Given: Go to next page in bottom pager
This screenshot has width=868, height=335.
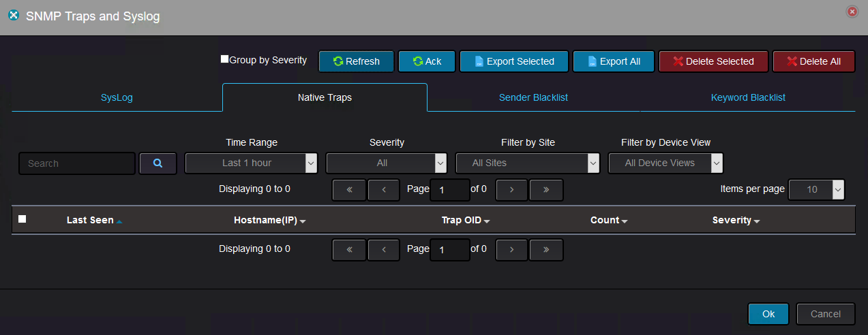Looking at the screenshot, I should point(512,250).
